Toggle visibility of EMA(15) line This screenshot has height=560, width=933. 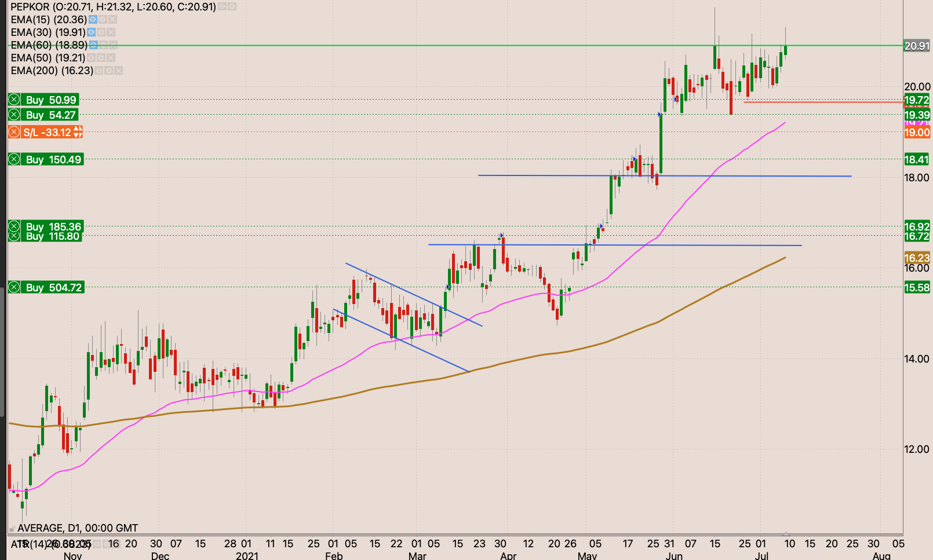coord(93,20)
